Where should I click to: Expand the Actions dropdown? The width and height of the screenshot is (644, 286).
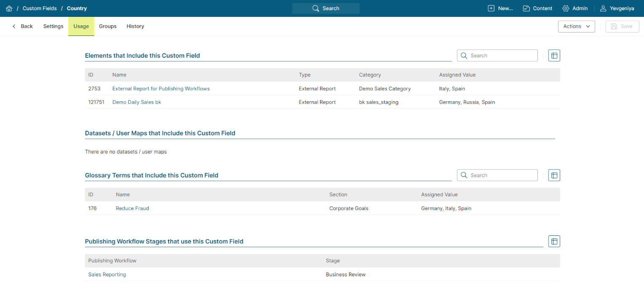pyautogui.click(x=576, y=26)
